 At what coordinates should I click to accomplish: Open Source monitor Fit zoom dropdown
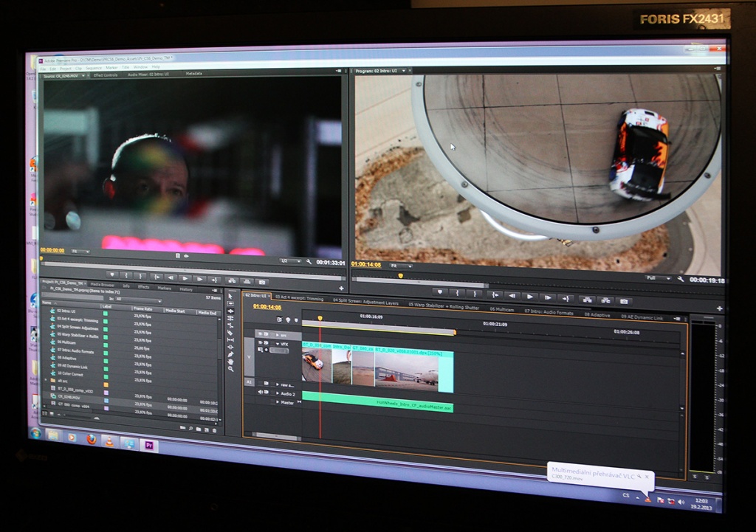(80, 251)
